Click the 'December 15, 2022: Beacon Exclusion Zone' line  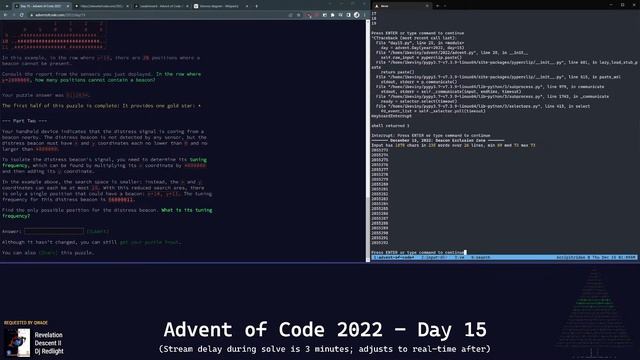[x=438, y=140]
